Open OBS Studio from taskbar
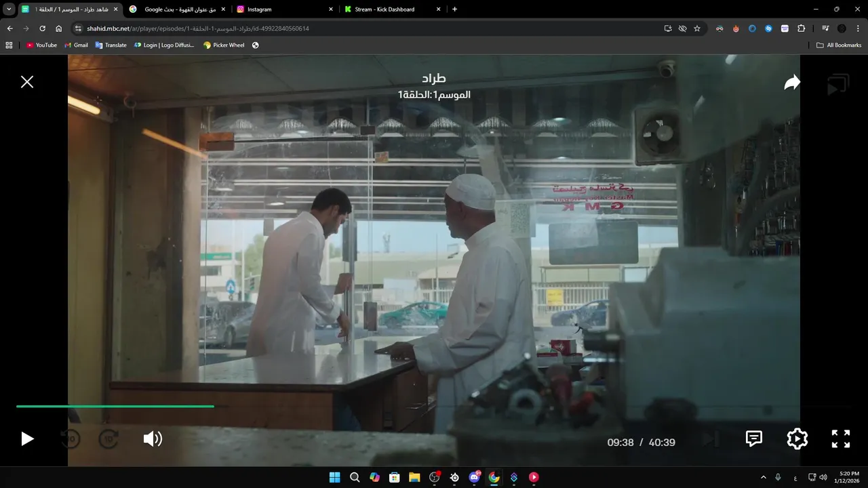The height and width of the screenshot is (488, 868). [x=434, y=477]
